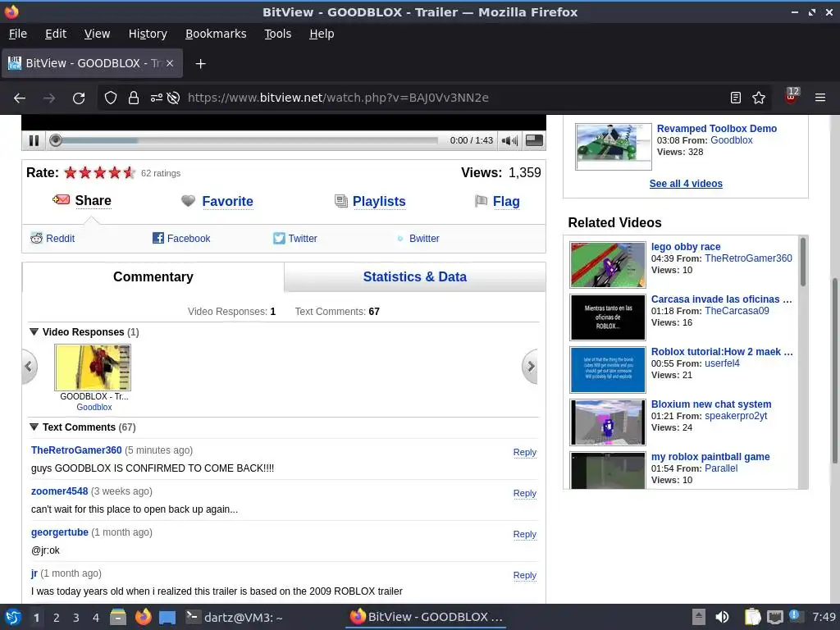Image resolution: width=840 pixels, height=630 pixels.
Task: Open the Tools menu
Action: (x=277, y=34)
